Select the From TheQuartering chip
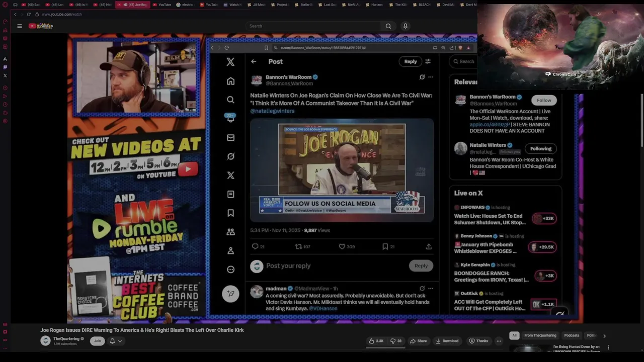Image resolution: width=644 pixels, height=362 pixels. 540,335
